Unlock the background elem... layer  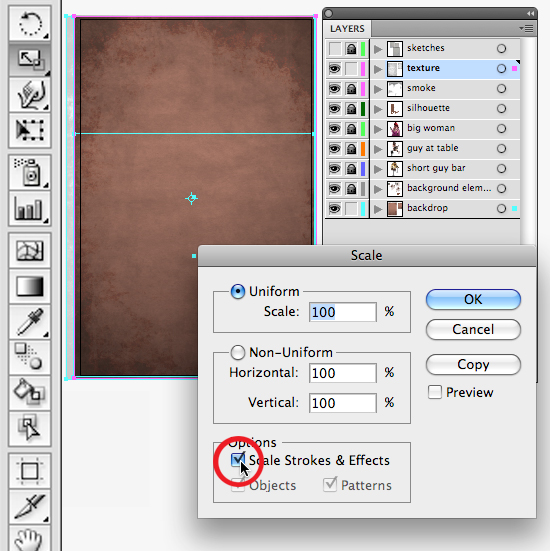click(x=351, y=189)
